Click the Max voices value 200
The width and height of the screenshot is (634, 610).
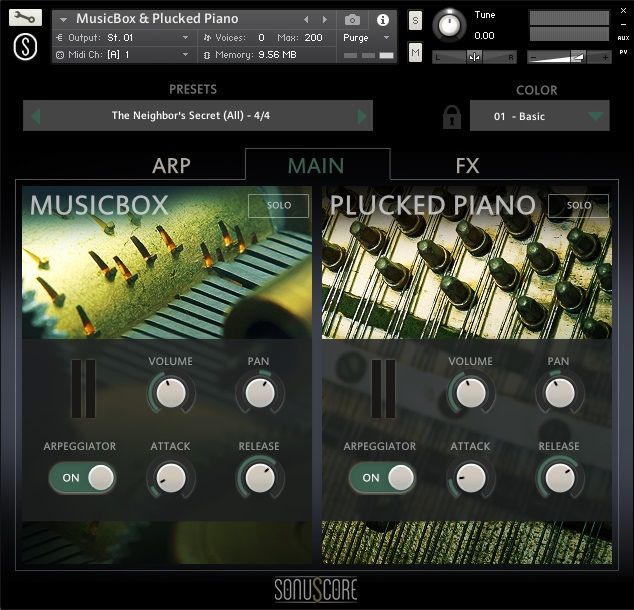[x=313, y=38]
